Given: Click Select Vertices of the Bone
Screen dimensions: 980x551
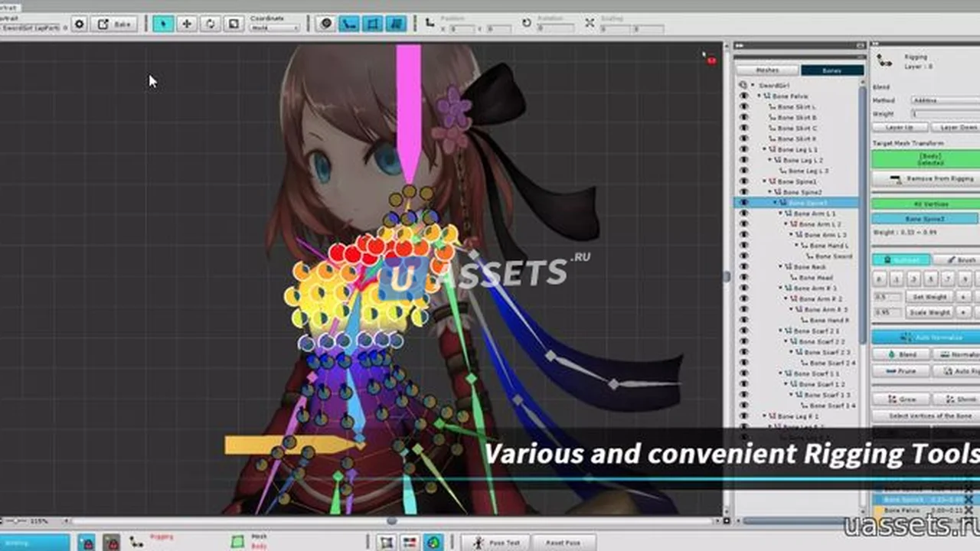Looking at the screenshot, I should (x=926, y=416).
